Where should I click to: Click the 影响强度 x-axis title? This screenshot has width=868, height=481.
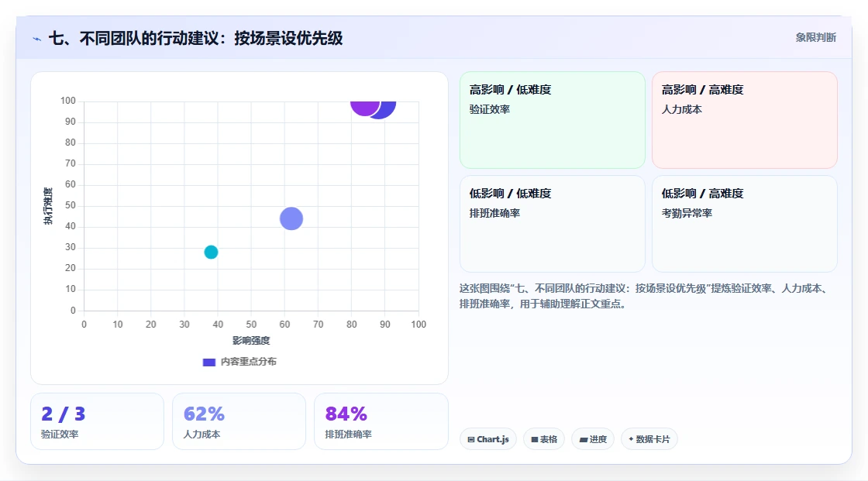point(251,340)
